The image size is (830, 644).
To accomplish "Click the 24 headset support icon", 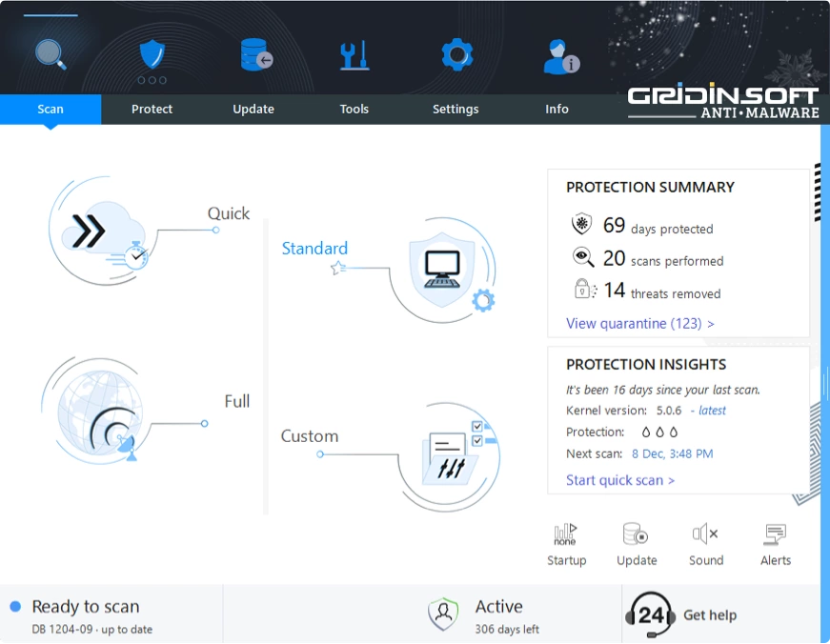I will [650, 614].
